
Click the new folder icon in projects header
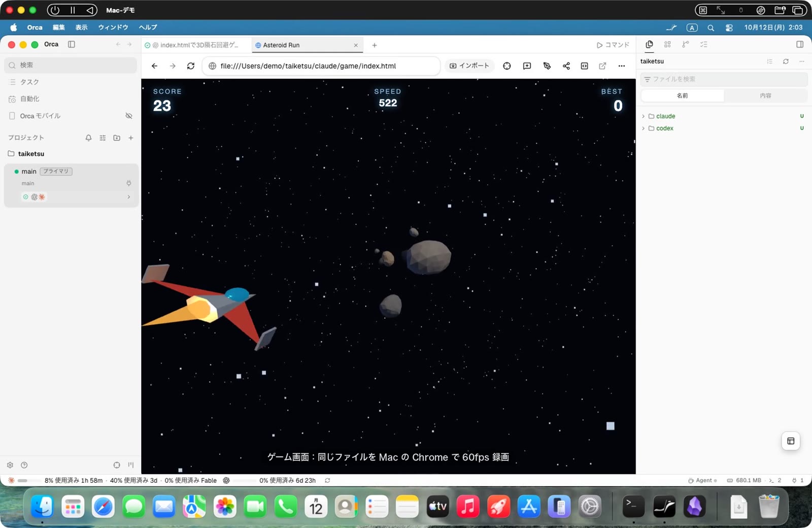coord(117,138)
